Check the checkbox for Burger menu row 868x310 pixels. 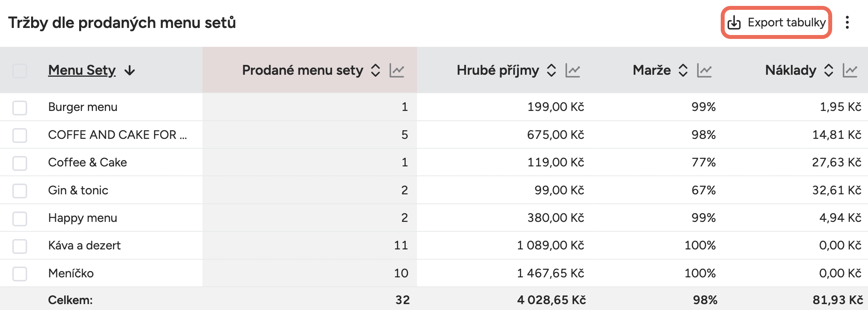coord(20,107)
